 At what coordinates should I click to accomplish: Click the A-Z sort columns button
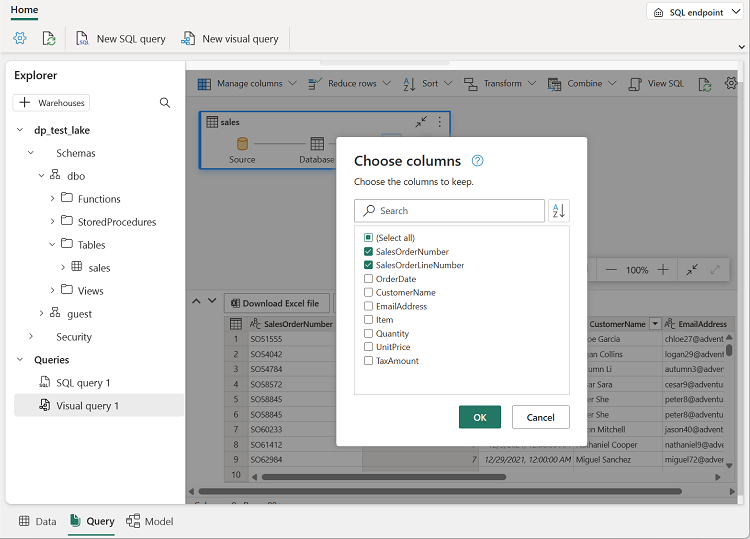(x=559, y=210)
